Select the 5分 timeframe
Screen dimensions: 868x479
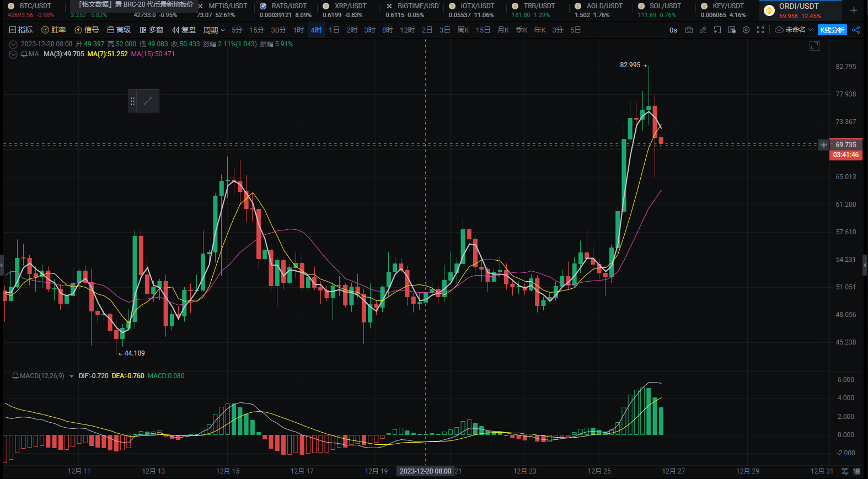pyautogui.click(x=237, y=30)
